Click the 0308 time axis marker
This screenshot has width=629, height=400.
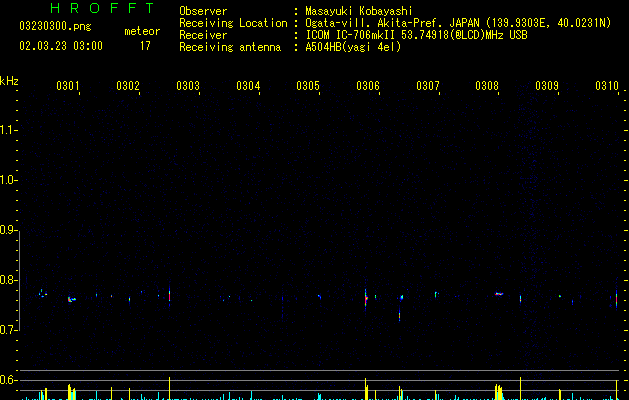pyautogui.click(x=487, y=86)
